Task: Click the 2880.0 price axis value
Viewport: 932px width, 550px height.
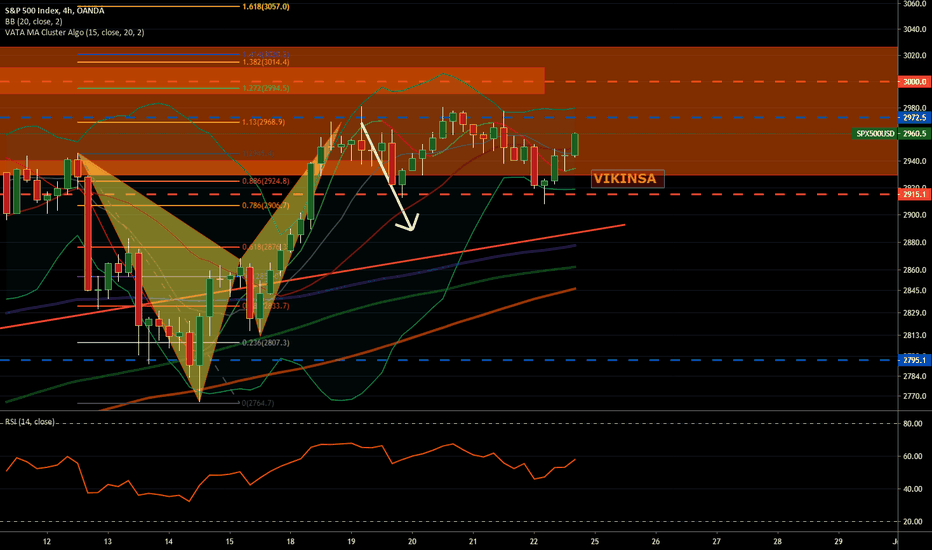Action: 915,243
